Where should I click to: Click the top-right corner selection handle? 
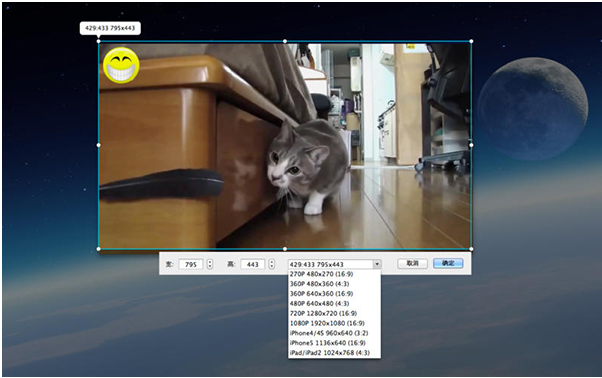pyautogui.click(x=471, y=41)
